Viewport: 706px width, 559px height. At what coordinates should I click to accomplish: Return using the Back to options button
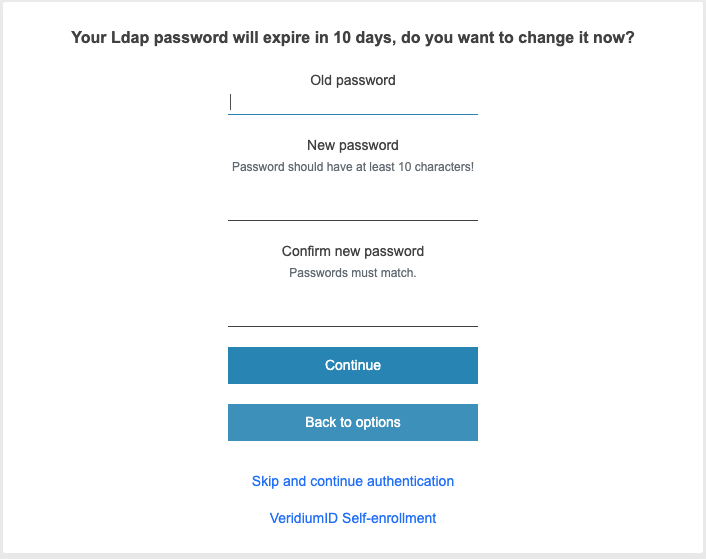point(353,422)
